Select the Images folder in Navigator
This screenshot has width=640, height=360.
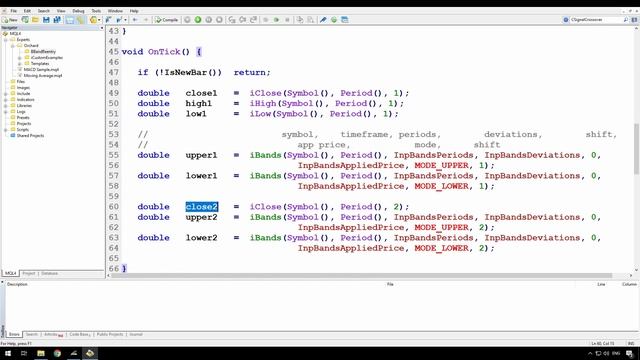[23, 88]
